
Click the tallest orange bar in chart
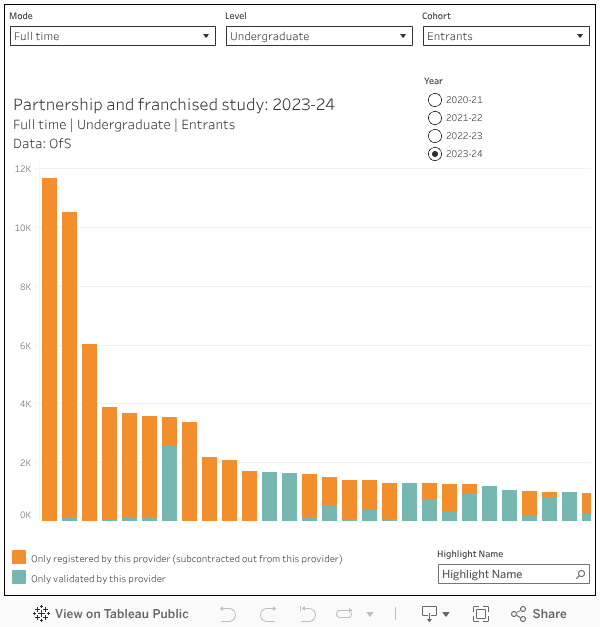pyautogui.click(x=49, y=350)
